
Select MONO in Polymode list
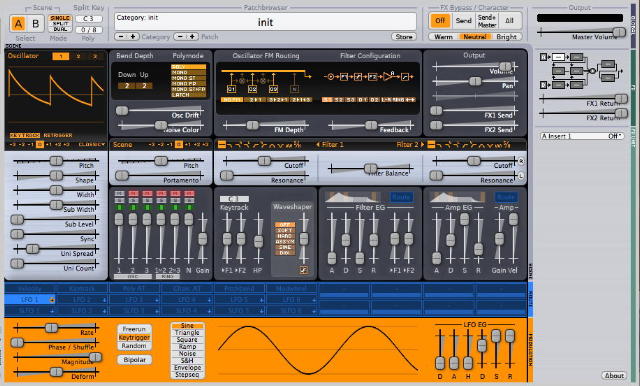click(188, 72)
